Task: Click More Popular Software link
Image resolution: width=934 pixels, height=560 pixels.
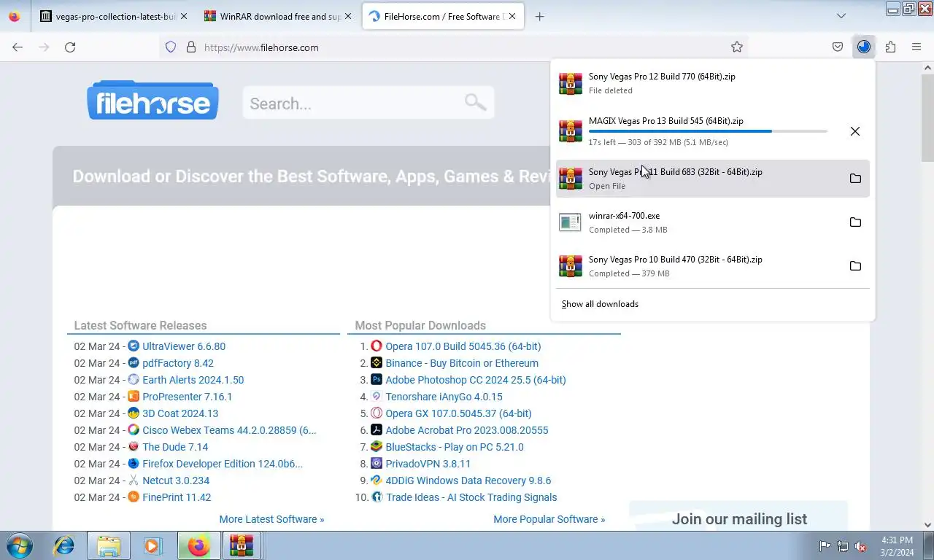Action: tap(549, 519)
